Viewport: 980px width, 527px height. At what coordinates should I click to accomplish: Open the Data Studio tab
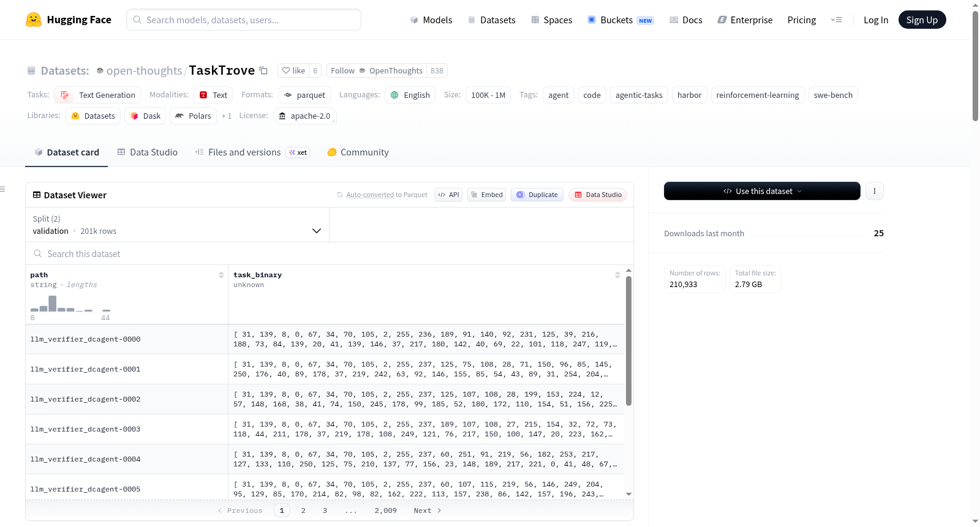point(148,152)
